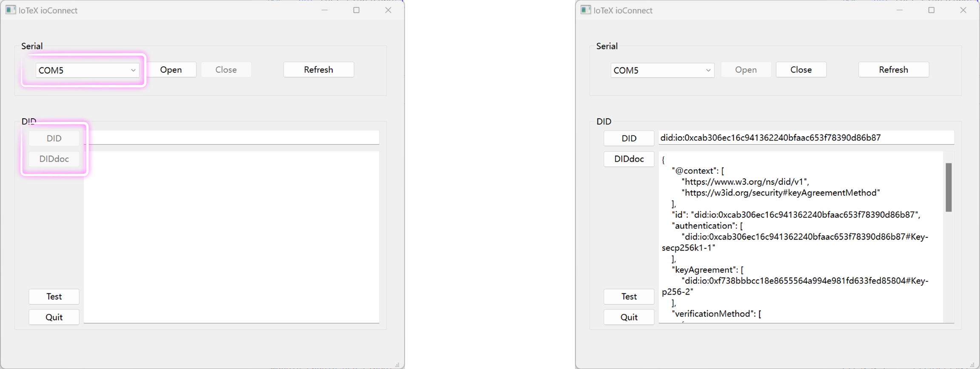Fetch the DIDdoc in the right window

tap(629, 159)
